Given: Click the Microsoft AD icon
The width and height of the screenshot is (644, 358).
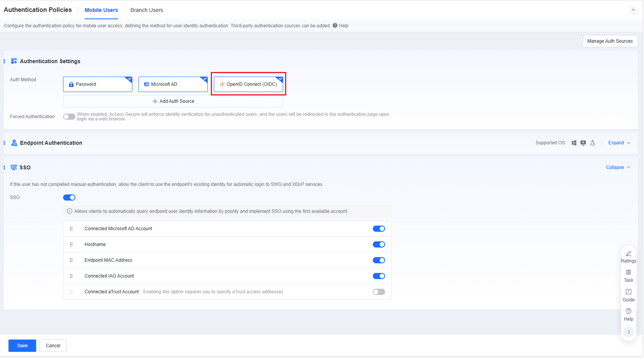Looking at the screenshot, I should coord(147,84).
